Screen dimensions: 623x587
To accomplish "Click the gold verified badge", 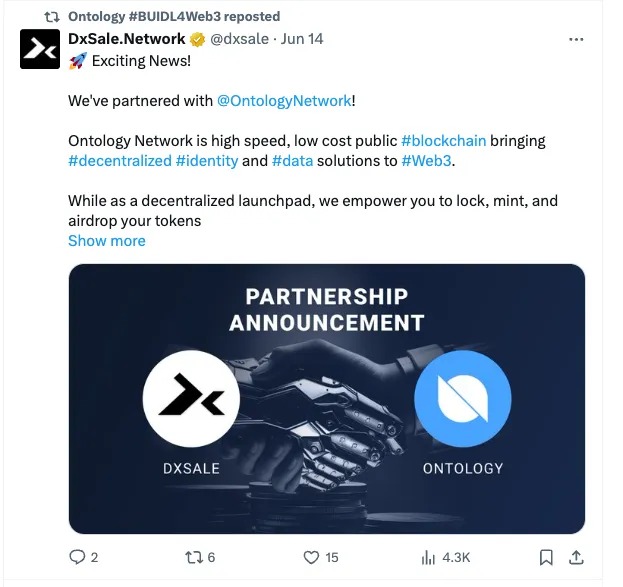I will pyautogui.click(x=197, y=39).
